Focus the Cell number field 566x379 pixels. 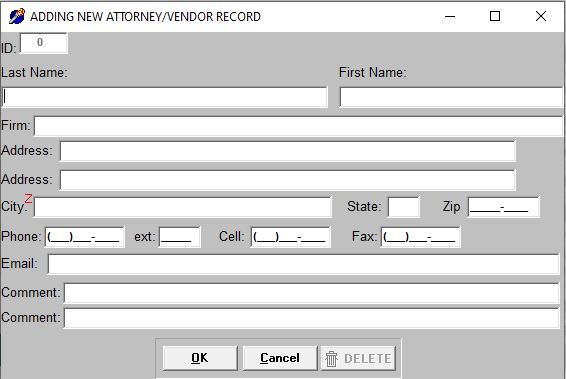(291, 237)
